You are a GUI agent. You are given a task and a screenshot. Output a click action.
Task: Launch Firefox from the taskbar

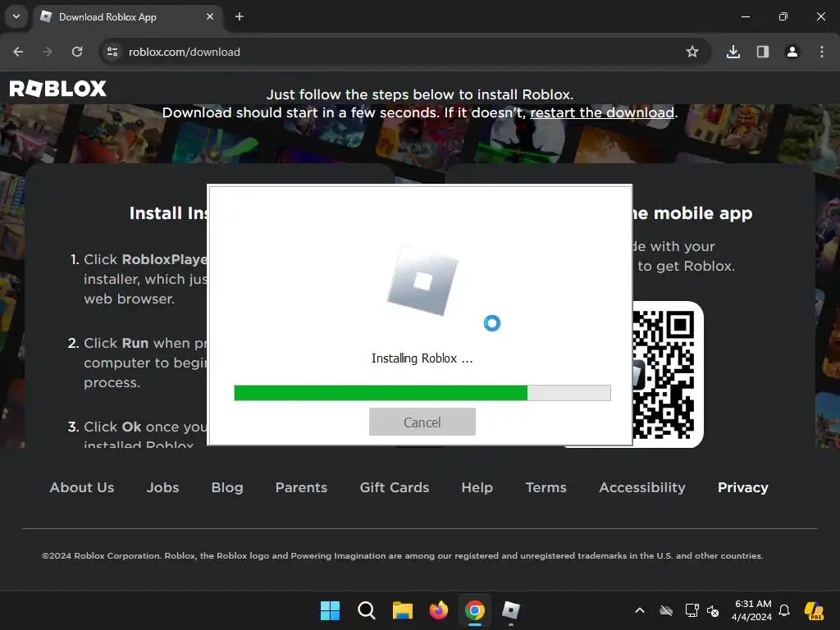coord(439,610)
